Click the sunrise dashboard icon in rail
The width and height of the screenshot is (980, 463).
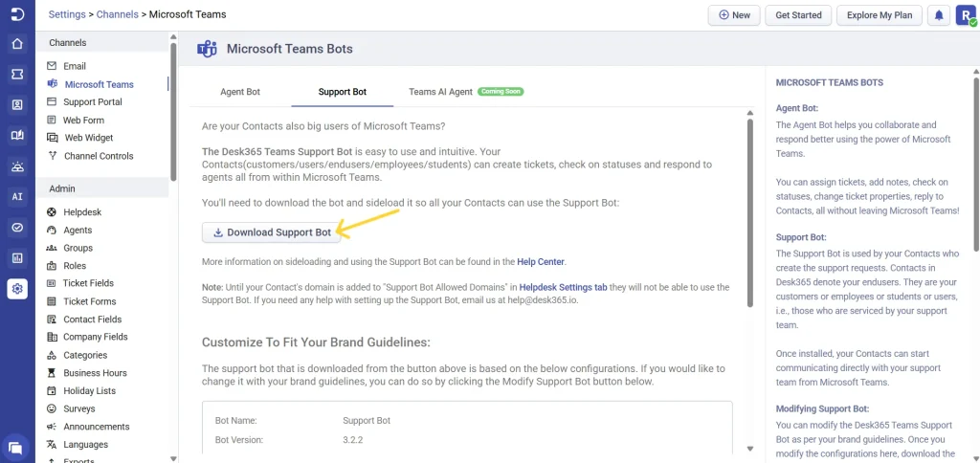[17, 166]
